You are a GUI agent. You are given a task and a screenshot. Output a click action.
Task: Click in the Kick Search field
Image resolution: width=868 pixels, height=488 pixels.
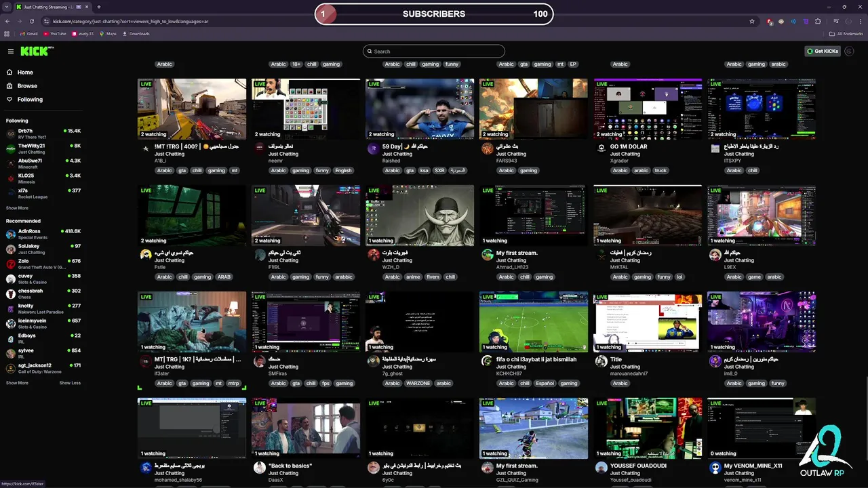click(434, 52)
